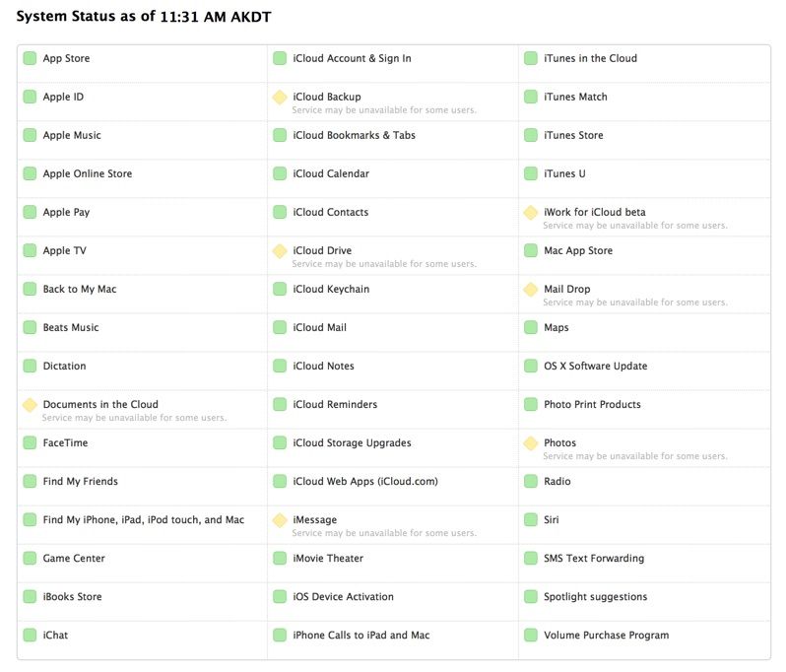Image resolution: width=786 pixels, height=672 pixels.
Task: Click yellow icon for iWork for iCloud beta
Action: [x=531, y=213]
